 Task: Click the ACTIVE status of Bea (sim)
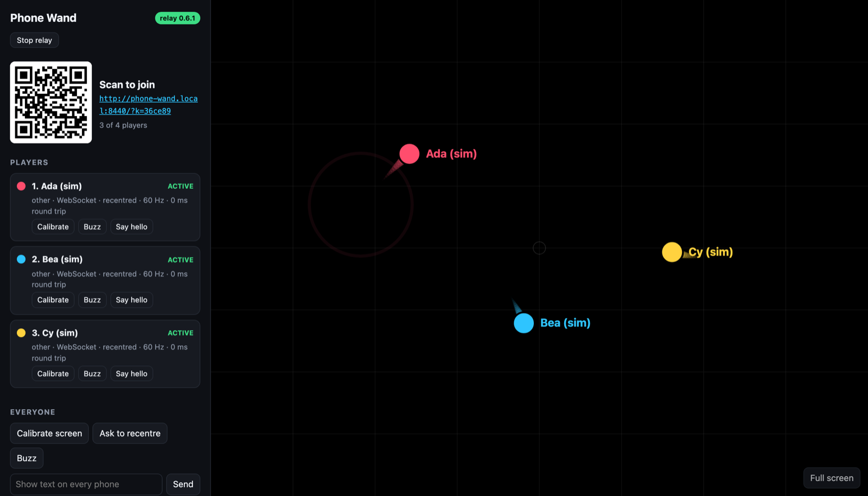[181, 260]
